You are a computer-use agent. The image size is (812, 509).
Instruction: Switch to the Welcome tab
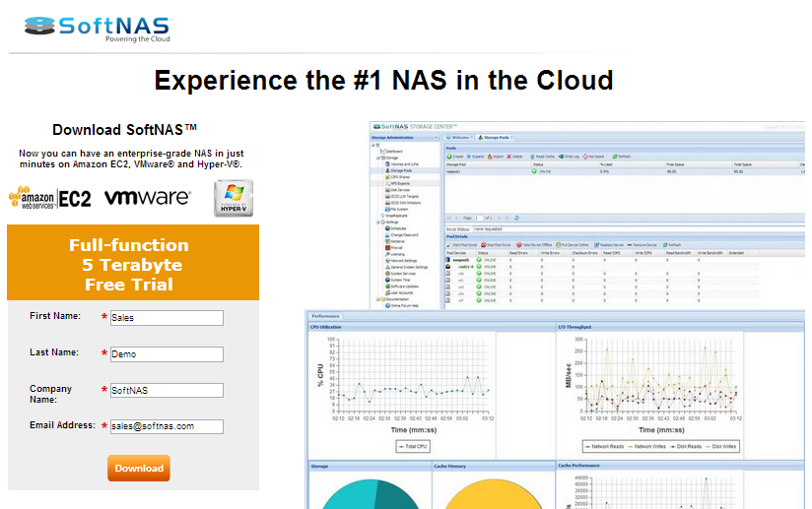(x=458, y=138)
